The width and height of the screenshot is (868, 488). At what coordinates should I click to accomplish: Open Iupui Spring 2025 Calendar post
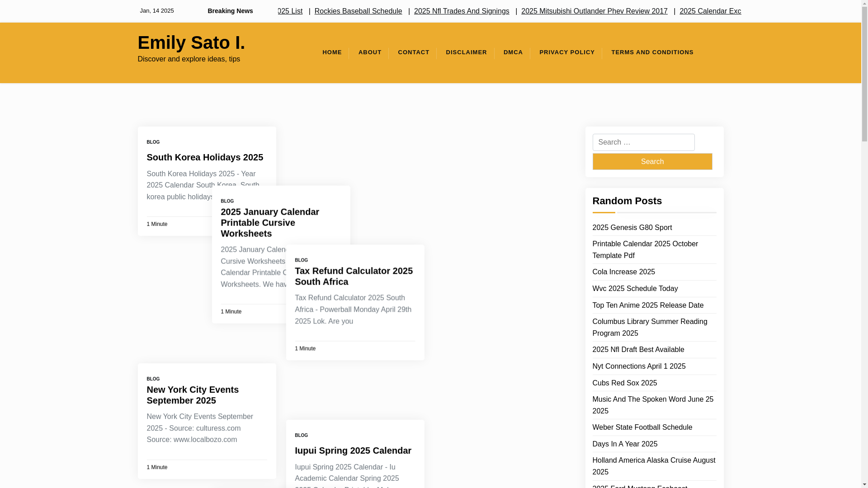tap(353, 450)
